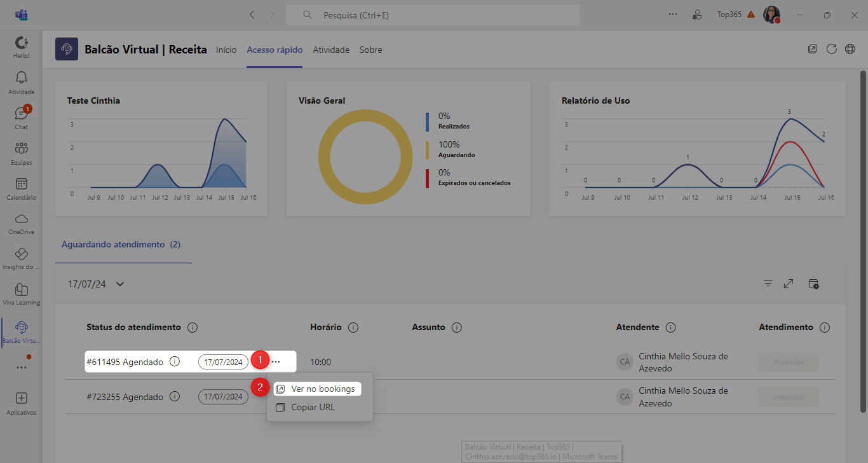Click the 17/07/2024 date pill on #723255
868x463 pixels.
pos(223,397)
